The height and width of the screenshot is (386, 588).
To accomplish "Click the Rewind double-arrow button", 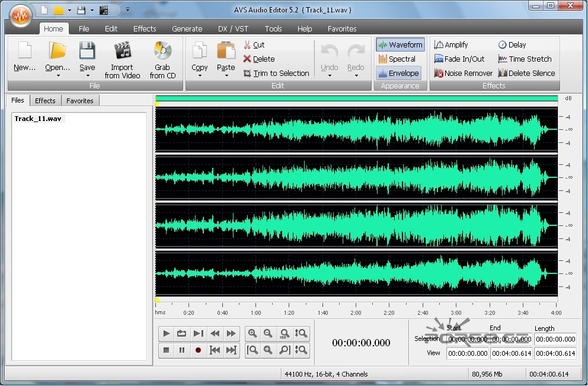I will (x=215, y=333).
